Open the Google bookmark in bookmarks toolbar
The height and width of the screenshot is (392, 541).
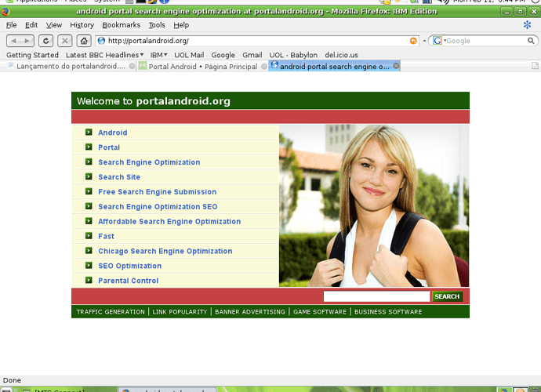coord(223,55)
